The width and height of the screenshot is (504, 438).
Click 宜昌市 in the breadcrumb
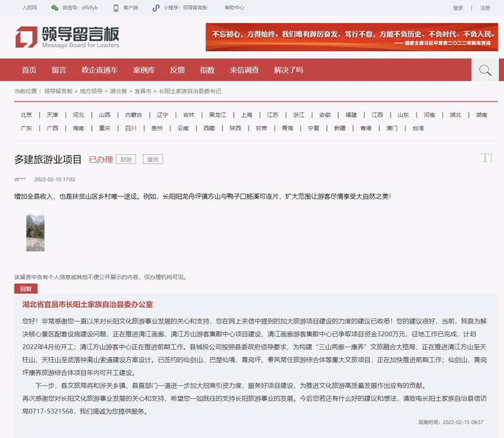143,91
